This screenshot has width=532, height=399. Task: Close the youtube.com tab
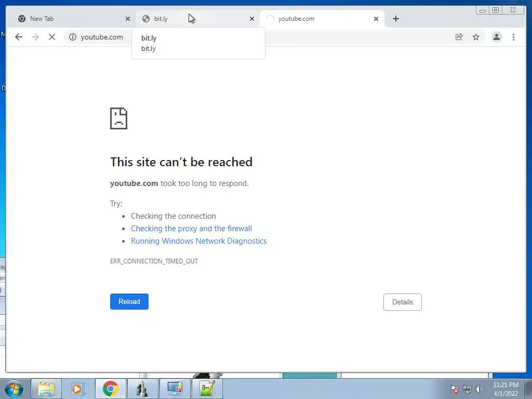click(x=376, y=19)
